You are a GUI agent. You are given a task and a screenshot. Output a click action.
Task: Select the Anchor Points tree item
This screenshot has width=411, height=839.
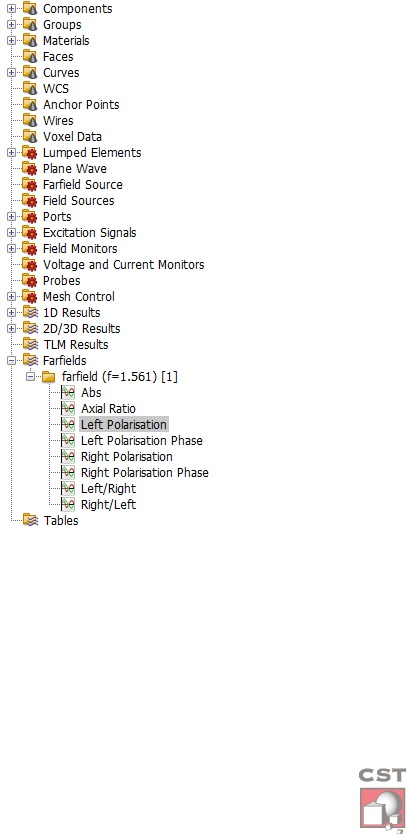pyautogui.click(x=81, y=105)
